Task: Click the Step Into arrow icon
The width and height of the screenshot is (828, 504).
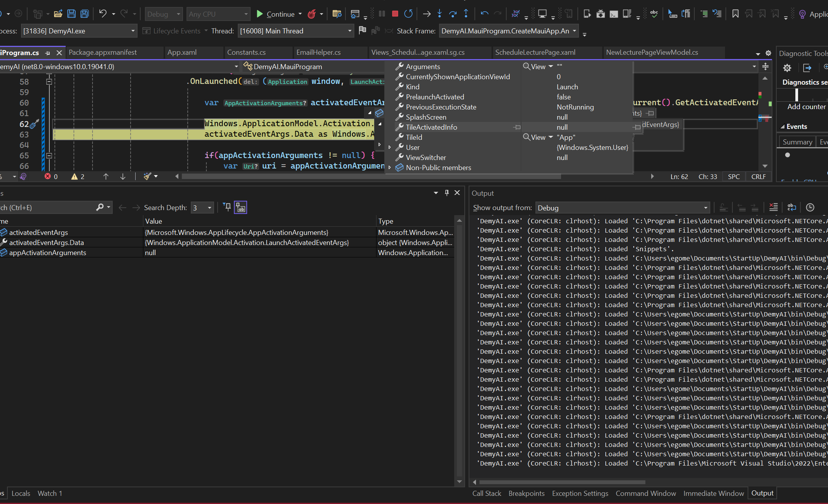Action: (439, 14)
